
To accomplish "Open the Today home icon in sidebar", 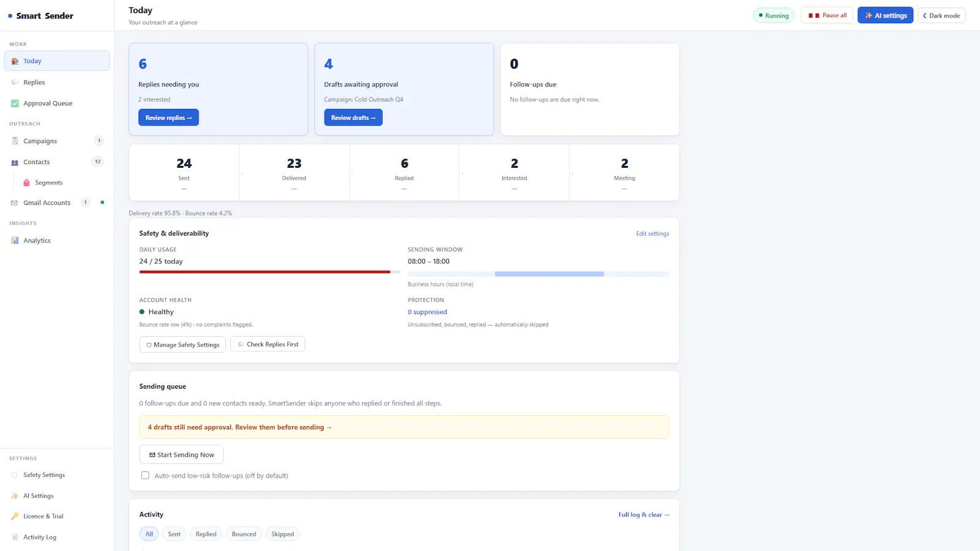I will click(15, 61).
